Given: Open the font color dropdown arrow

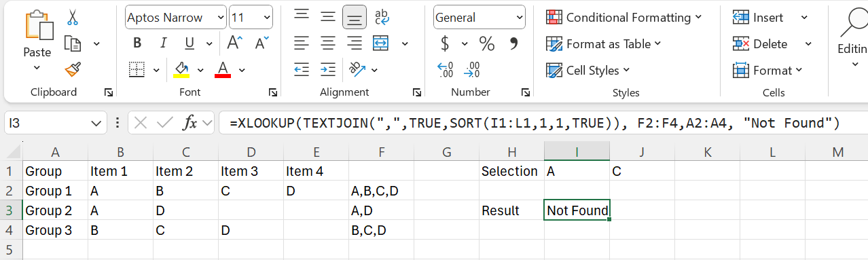Looking at the screenshot, I should [242, 70].
